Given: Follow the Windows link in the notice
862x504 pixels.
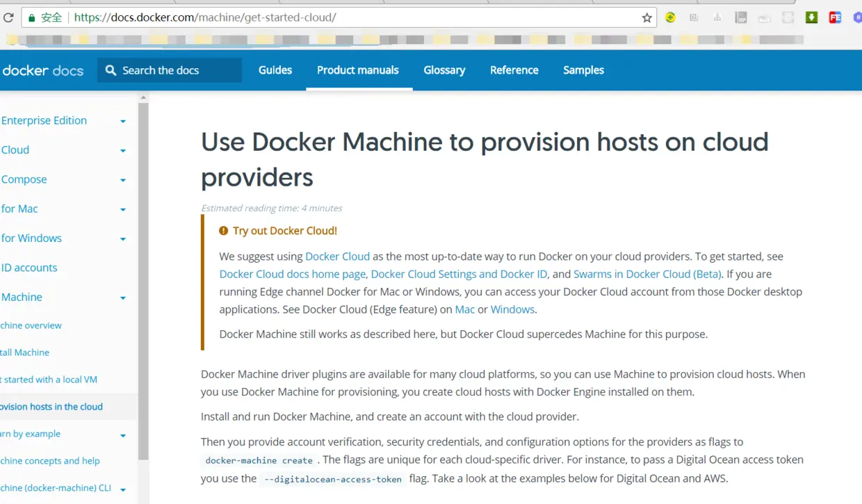Looking at the screenshot, I should tap(512, 309).
